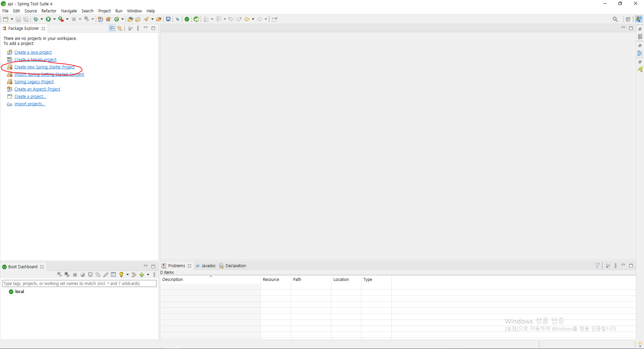The height and width of the screenshot is (349, 644).
Task: Open the New Java Class dropdown arrow
Action: click(123, 19)
